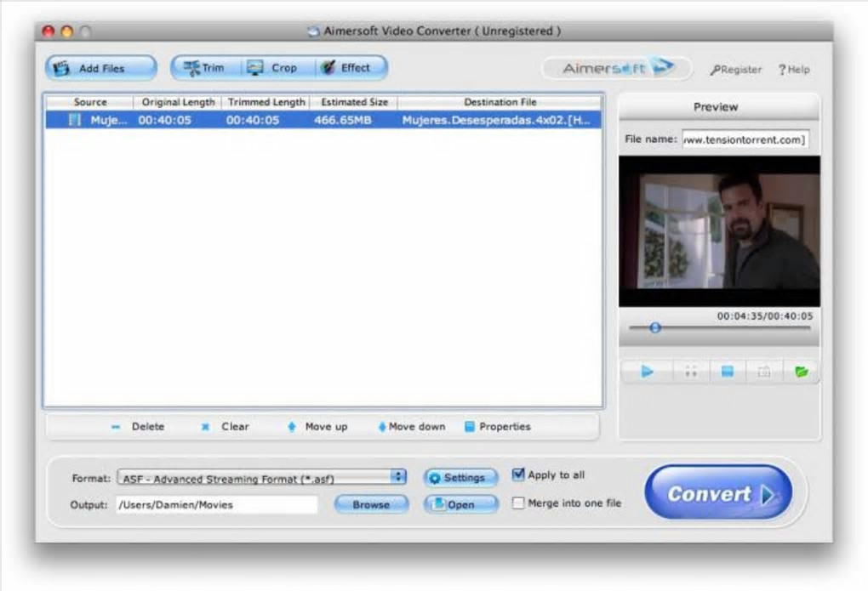Viewport: 868px width, 591px height.
Task: Toggle the Apply to all checkbox
Action: pos(518,475)
